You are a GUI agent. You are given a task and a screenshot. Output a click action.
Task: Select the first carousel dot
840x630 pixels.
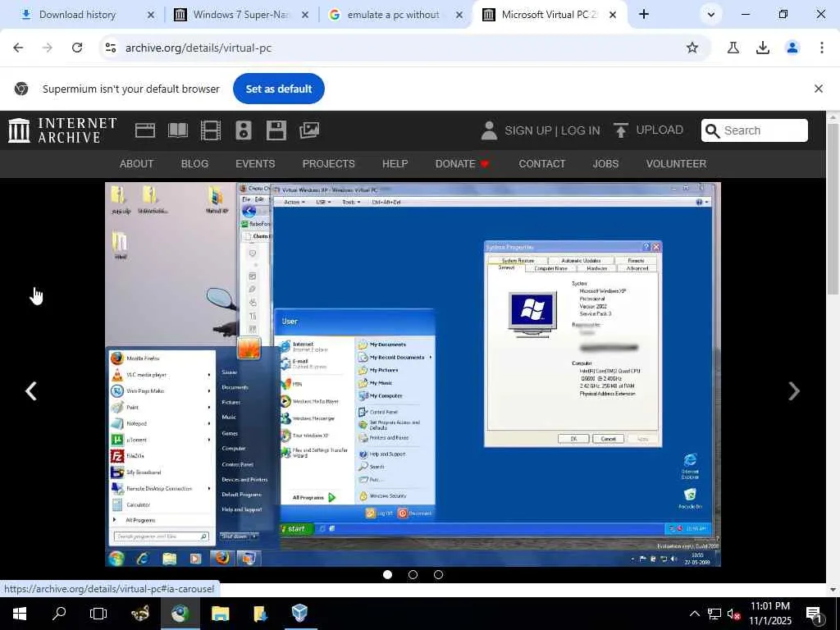pyautogui.click(x=387, y=574)
